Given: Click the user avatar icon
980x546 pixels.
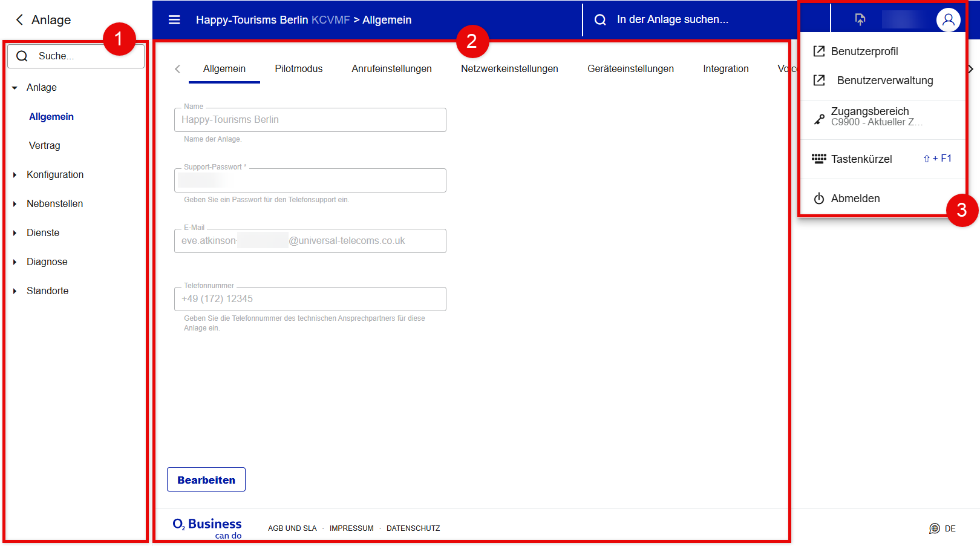Looking at the screenshot, I should point(948,20).
